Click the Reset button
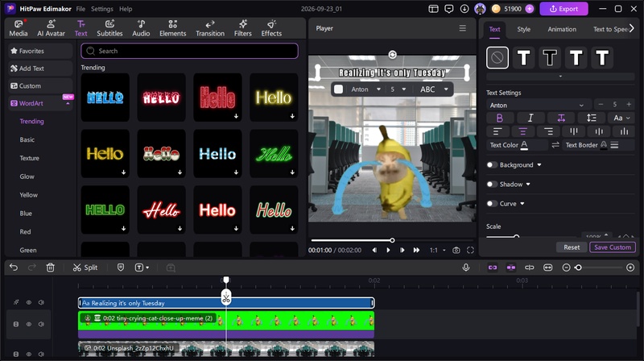Viewport: 644px width, 361px height. coord(572,247)
